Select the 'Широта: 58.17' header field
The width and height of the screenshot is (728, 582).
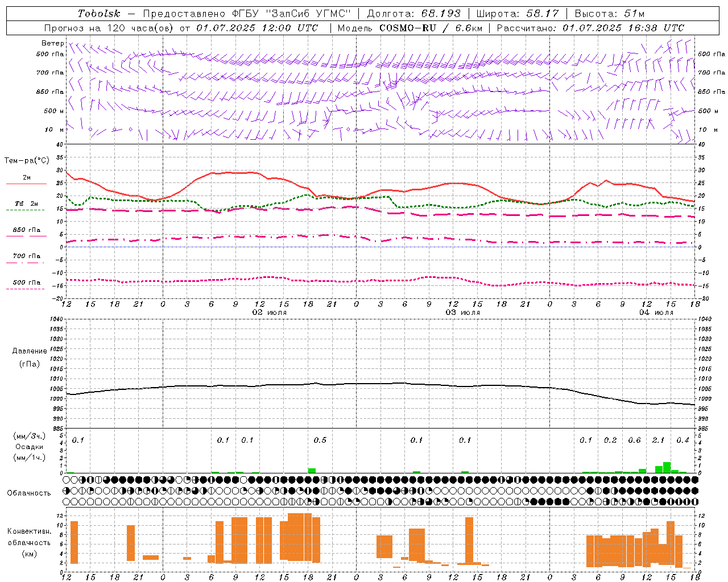pyautogui.click(x=518, y=14)
